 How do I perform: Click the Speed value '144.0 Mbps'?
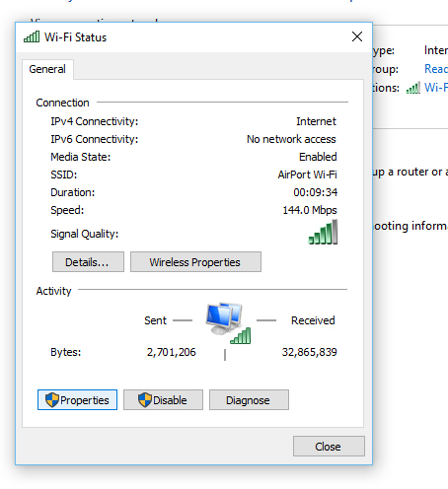310,210
